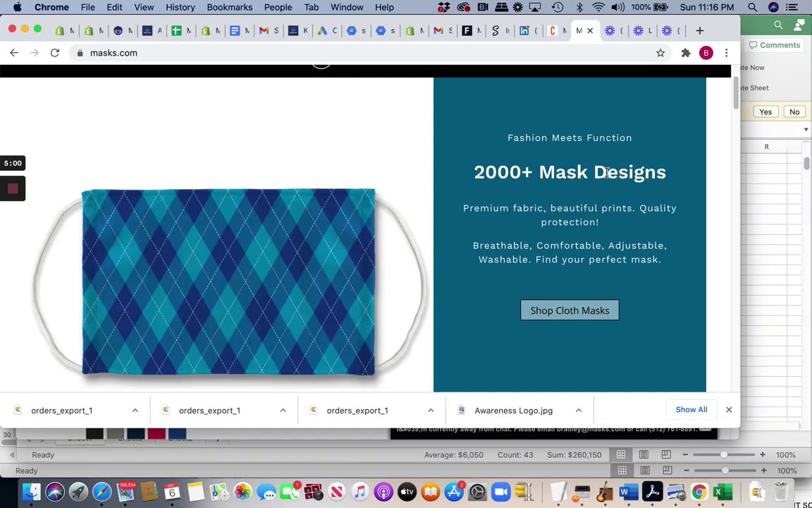The height and width of the screenshot is (508, 812).
Task: Adjust the Excel zoom slider
Action: click(723, 454)
